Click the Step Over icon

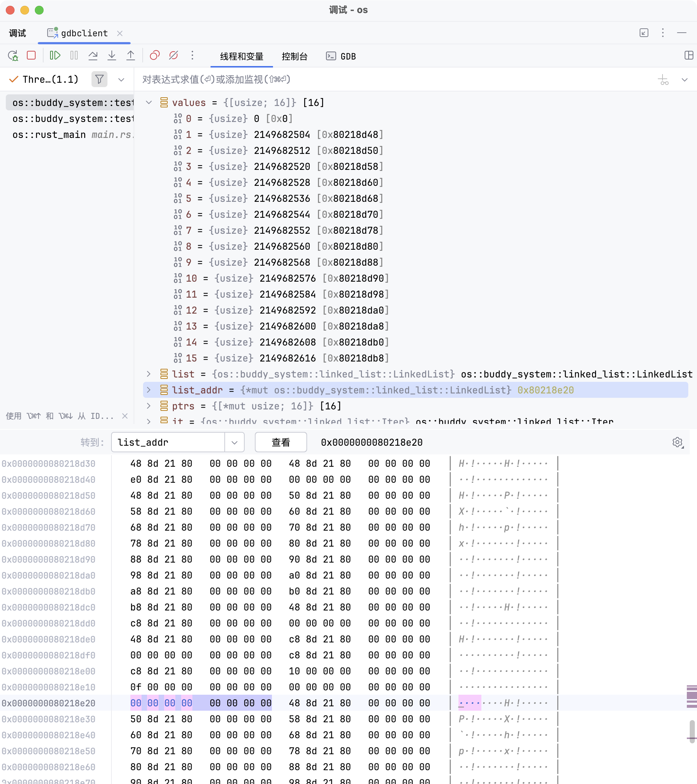point(93,56)
